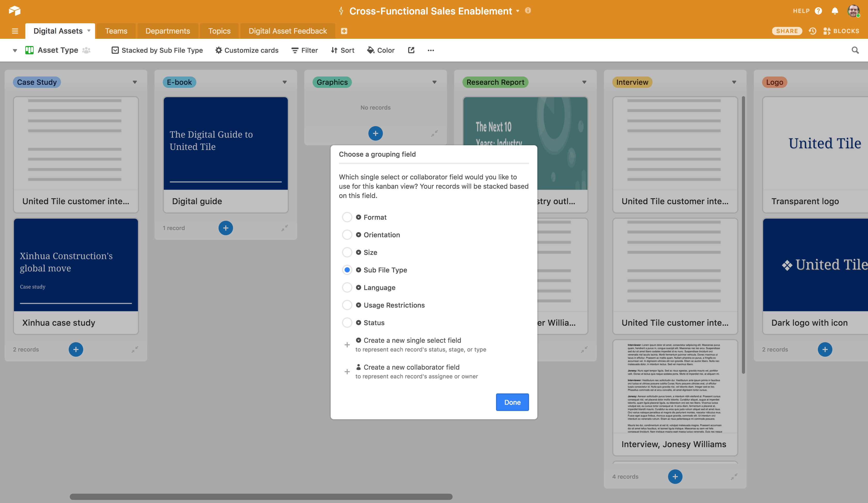Open the Help question mark icon
868x503 pixels.
pos(818,11)
